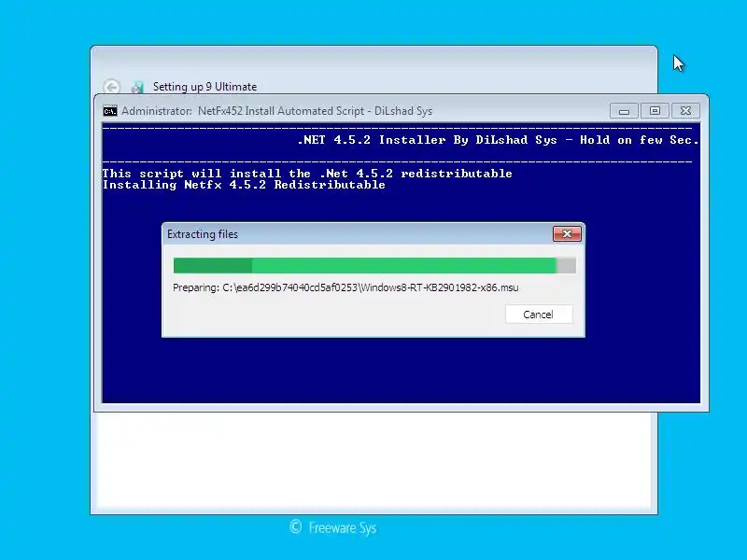Viewport: 747px width, 560px height.
Task: Click the Preparing file path text
Action: (x=345, y=287)
